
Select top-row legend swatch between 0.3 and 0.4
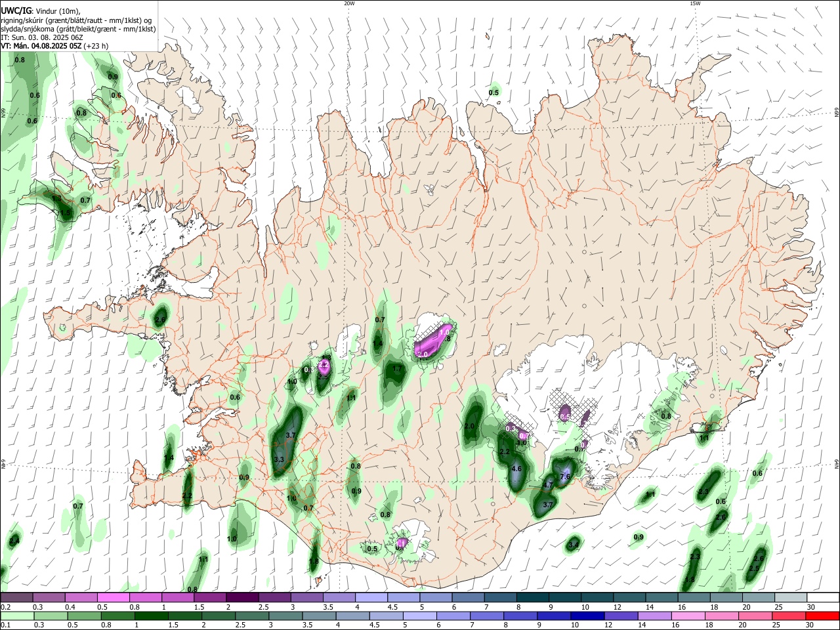tap(49, 597)
